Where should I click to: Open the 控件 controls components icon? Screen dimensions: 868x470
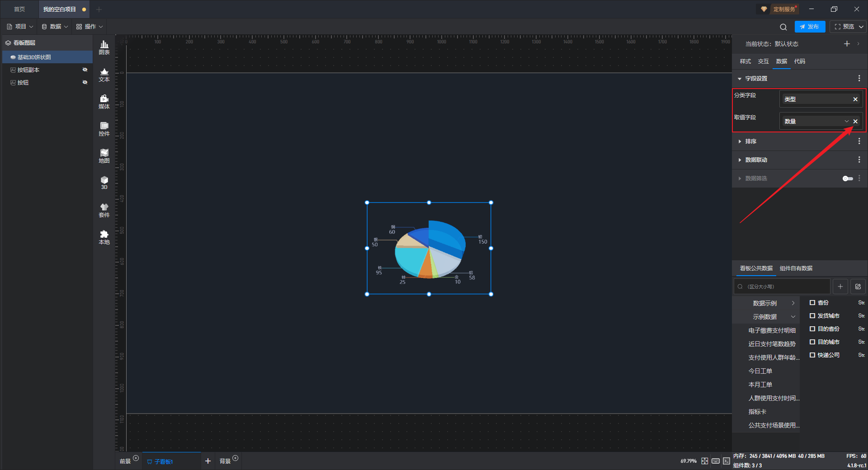pos(104,129)
